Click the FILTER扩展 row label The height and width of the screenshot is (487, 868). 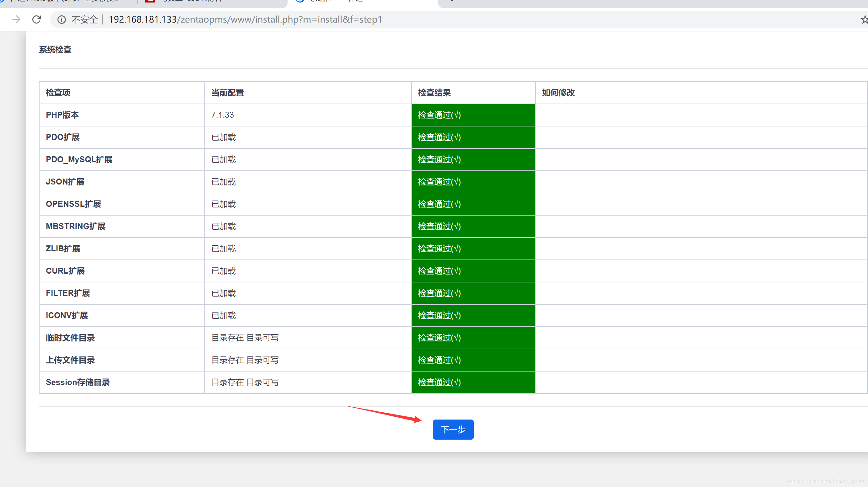click(x=68, y=293)
